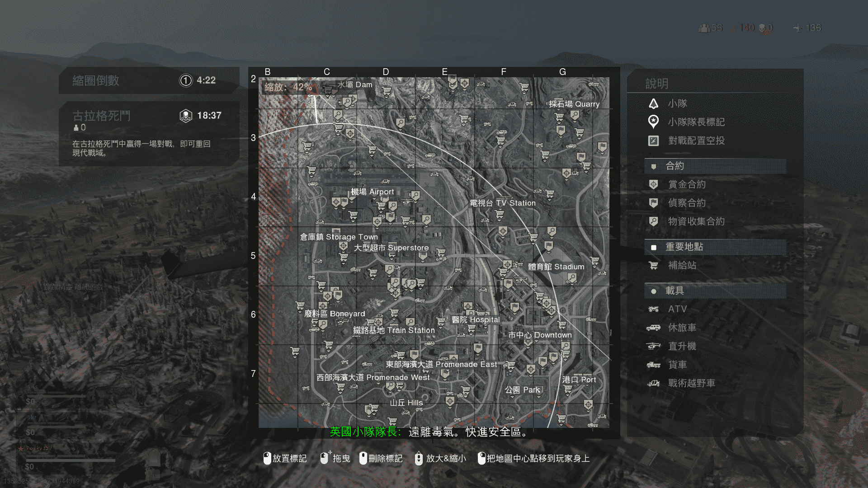
Task: Click the 電視台 TV Station map label
Action: 503,203
